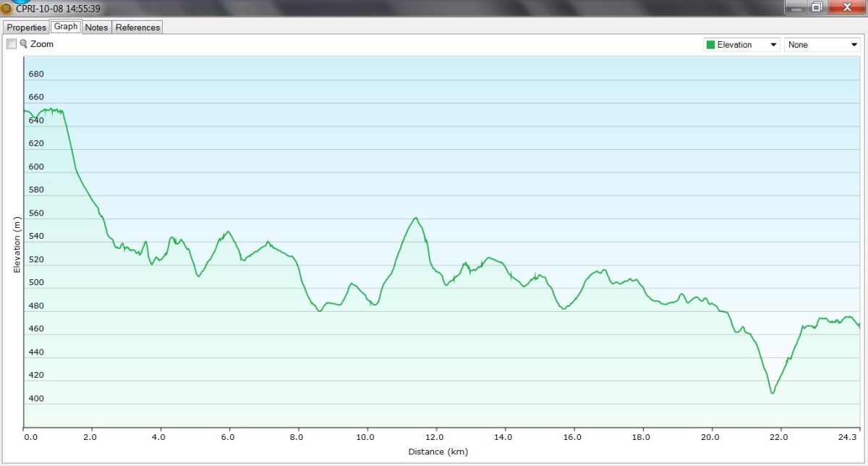Click the lowest elevation point near 22 km

(773, 393)
